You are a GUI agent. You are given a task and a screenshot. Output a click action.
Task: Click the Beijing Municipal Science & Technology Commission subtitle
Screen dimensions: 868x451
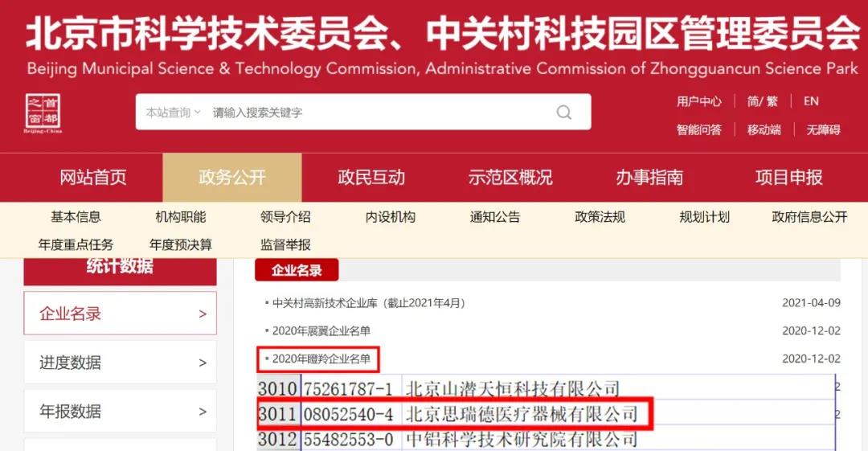point(223,68)
